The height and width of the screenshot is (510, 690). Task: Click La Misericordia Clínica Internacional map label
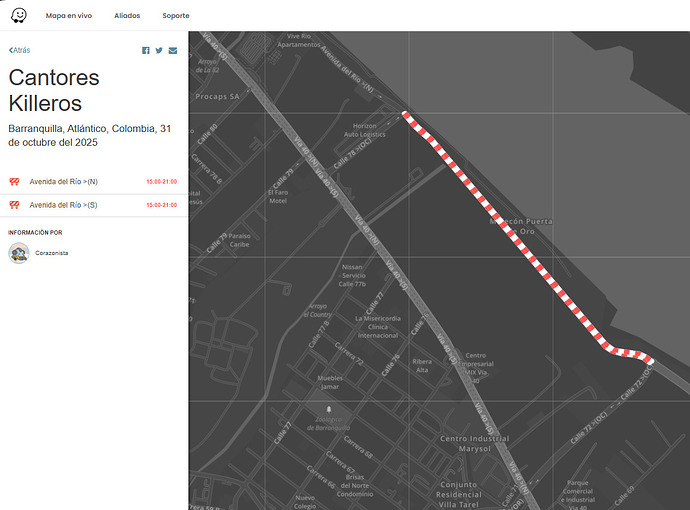(378, 327)
